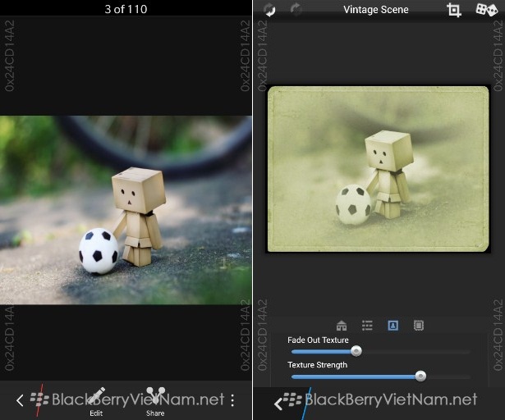
Task: Select the list style icon above the sliders
Action: (x=367, y=326)
